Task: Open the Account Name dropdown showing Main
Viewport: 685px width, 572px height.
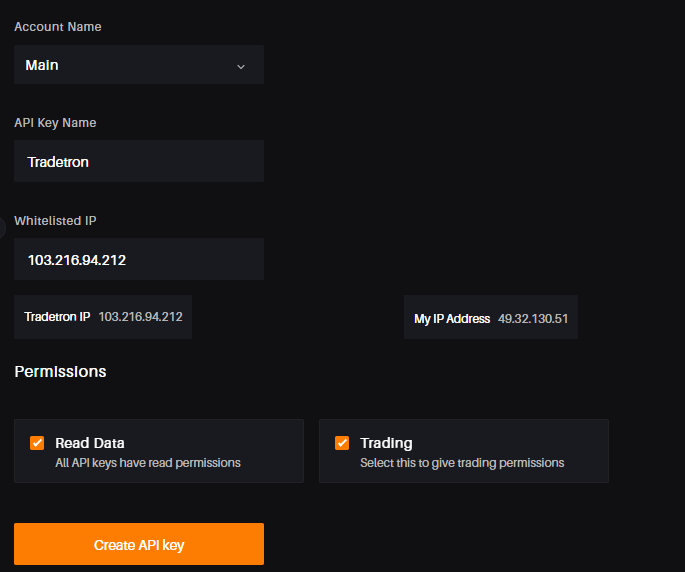Action: (x=138, y=65)
